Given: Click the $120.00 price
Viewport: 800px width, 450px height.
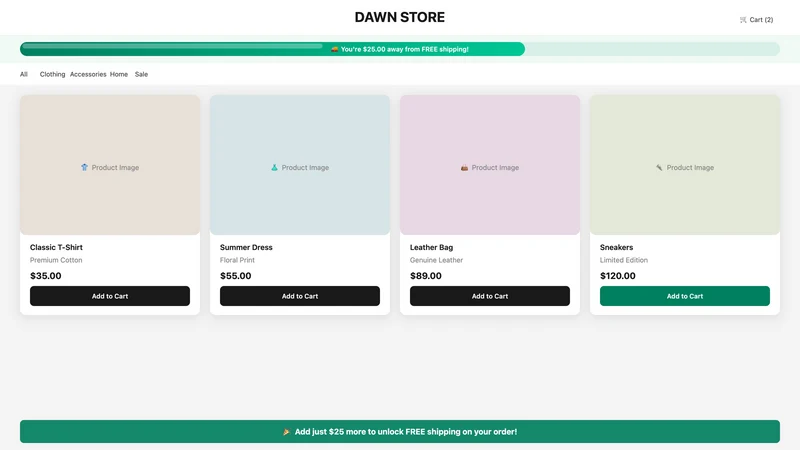Looking at the screenshot, I should [617, 276].
